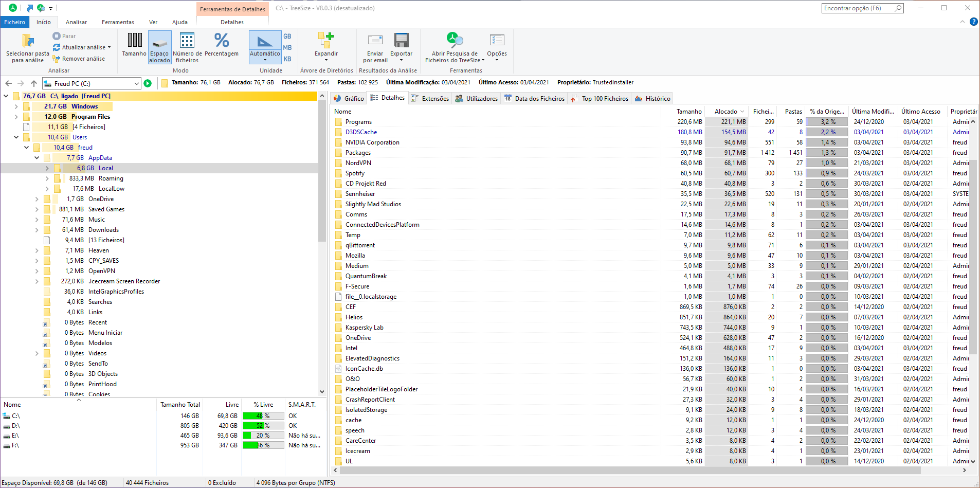Go forward with the right arrow
Image resolution: width=980 pixels, height=488 pixels.
21,83
